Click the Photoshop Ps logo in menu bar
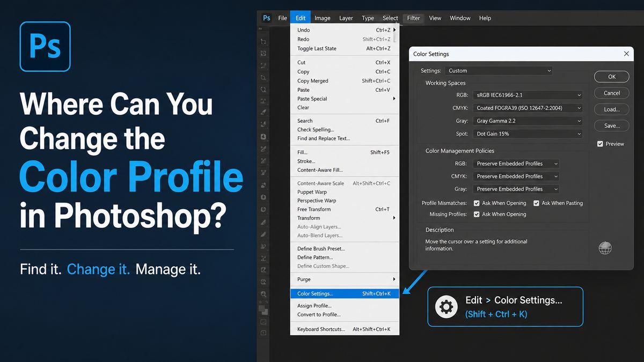The width and height of the screenshot is (644, 362). pos(266,18)
